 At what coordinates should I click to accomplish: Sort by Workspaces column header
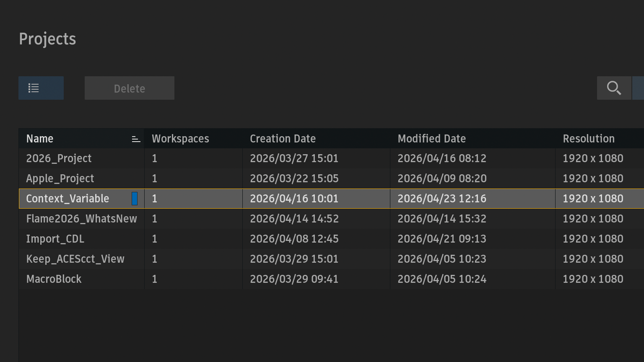(x=180, y=139)
